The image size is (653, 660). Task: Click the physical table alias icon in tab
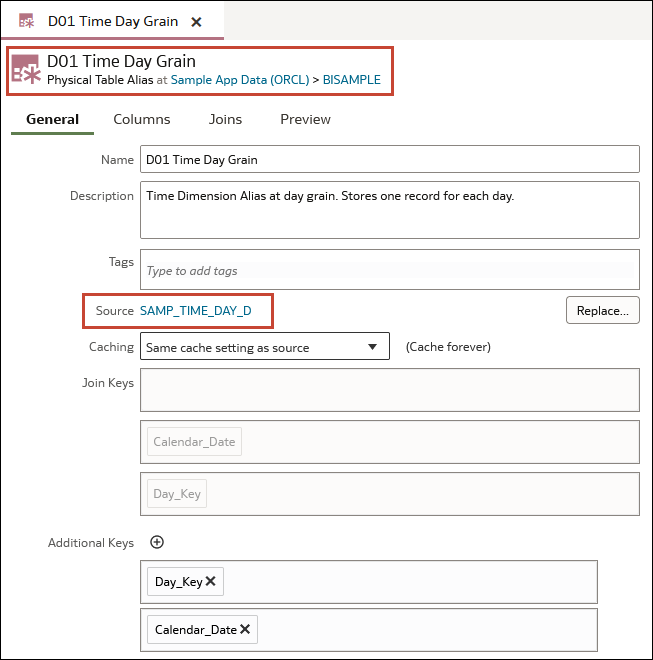[27, 21]
